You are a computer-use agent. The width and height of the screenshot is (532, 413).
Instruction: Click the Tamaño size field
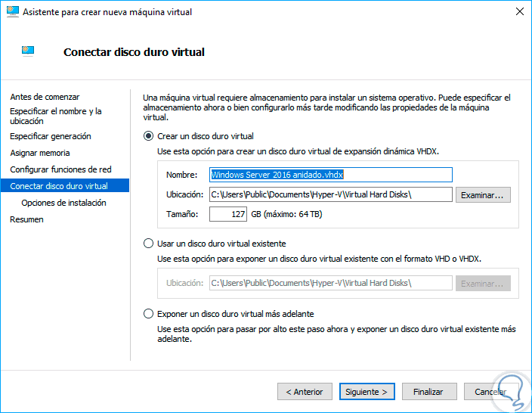tap(227, 215)
